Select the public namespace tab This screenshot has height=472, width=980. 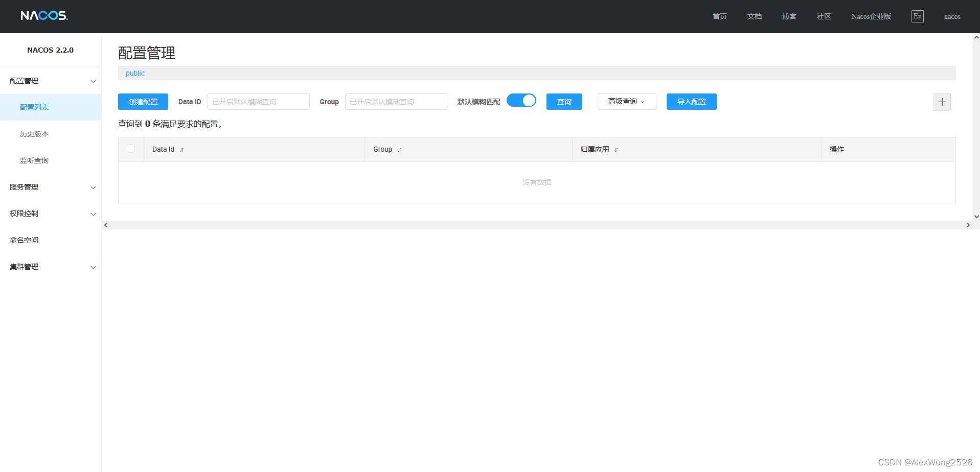pos(135,73)
